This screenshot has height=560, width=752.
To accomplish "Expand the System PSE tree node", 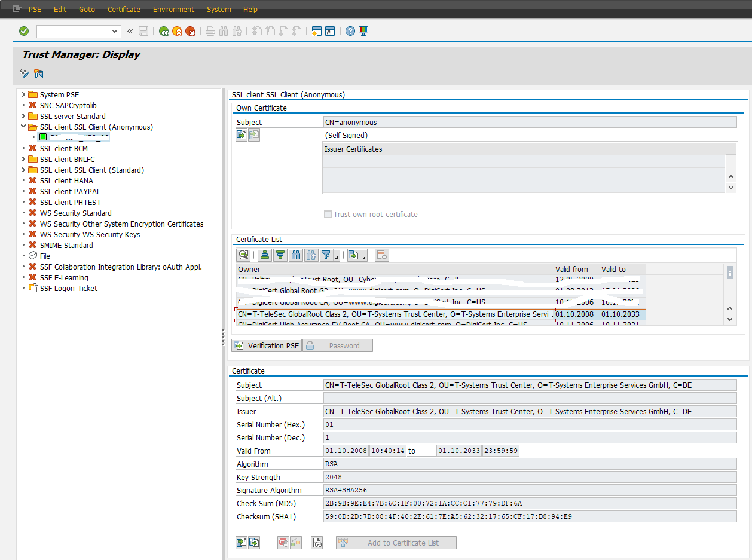I will coord(24,94).
